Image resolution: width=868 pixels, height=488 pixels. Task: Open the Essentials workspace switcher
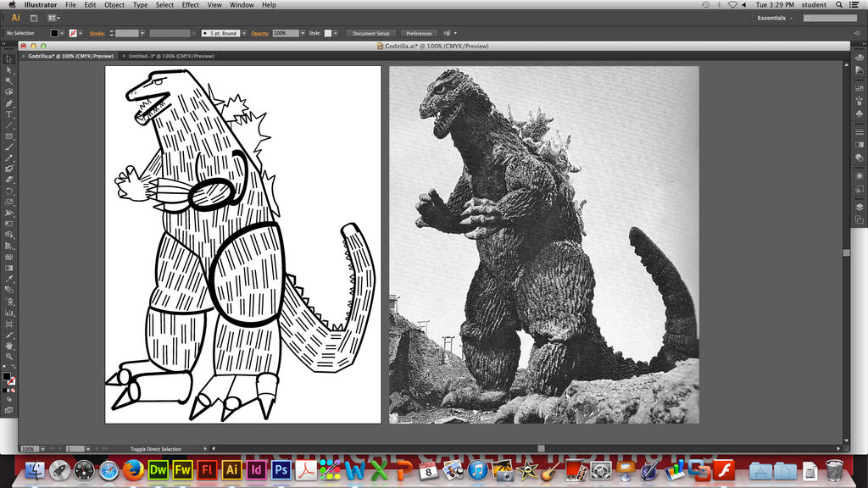click(770, 17)
